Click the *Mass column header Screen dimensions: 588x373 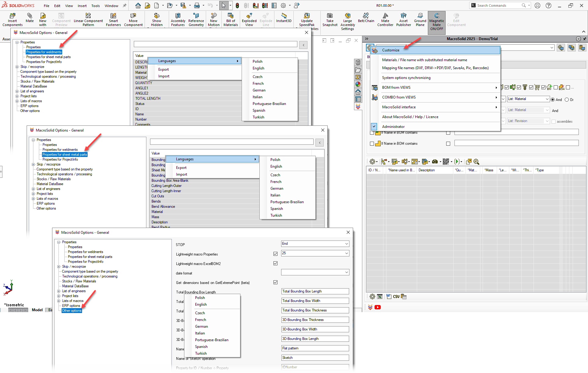click(489, 170)
